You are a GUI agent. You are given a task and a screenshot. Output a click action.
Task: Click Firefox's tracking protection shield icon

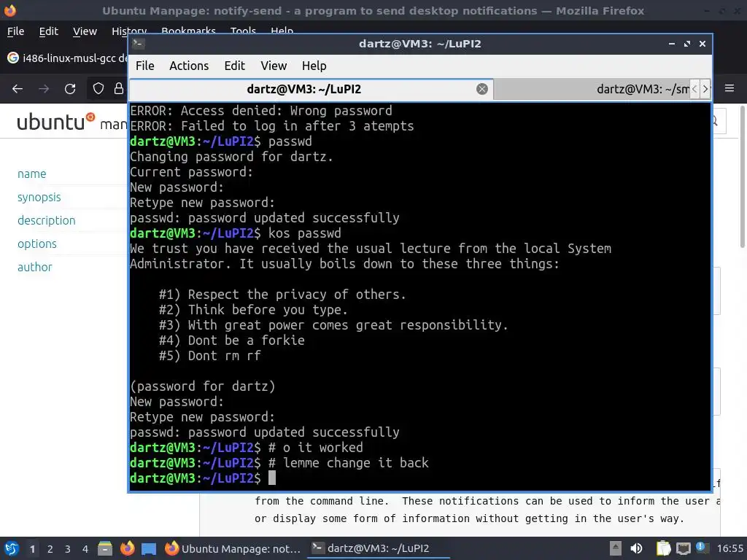tap(98, 88)
